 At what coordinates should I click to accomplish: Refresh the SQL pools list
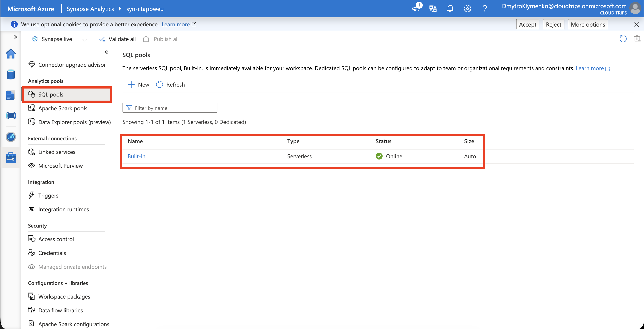click(x=171, y=85)
